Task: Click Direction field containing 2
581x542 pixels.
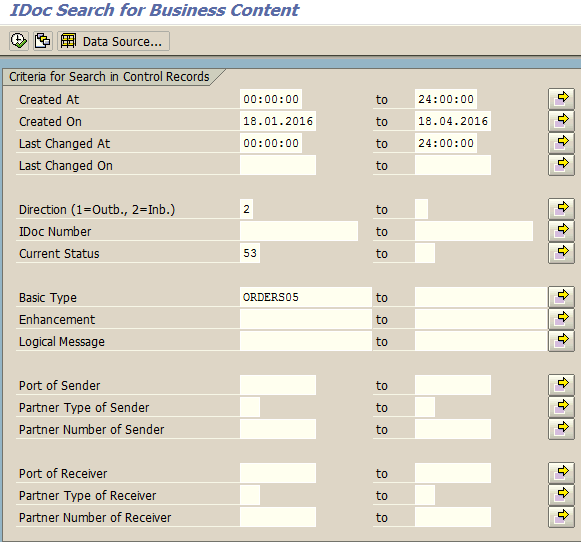Action: 246,209
